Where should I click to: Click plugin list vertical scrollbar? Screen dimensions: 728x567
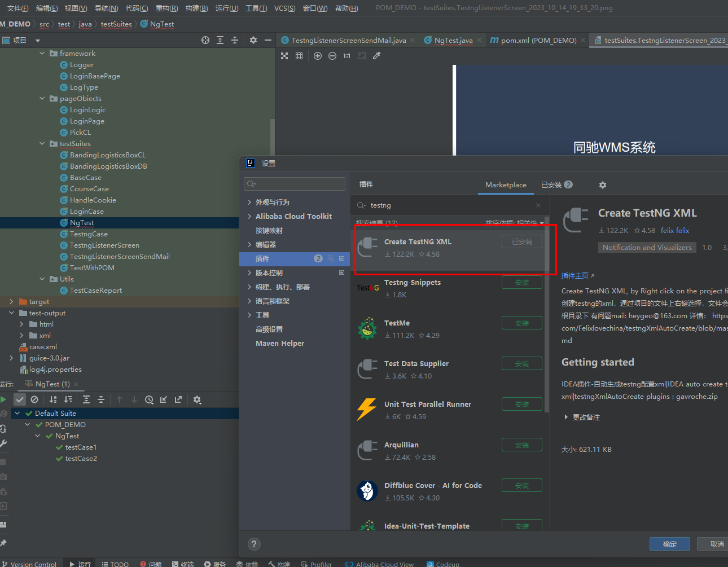point(547,314)
